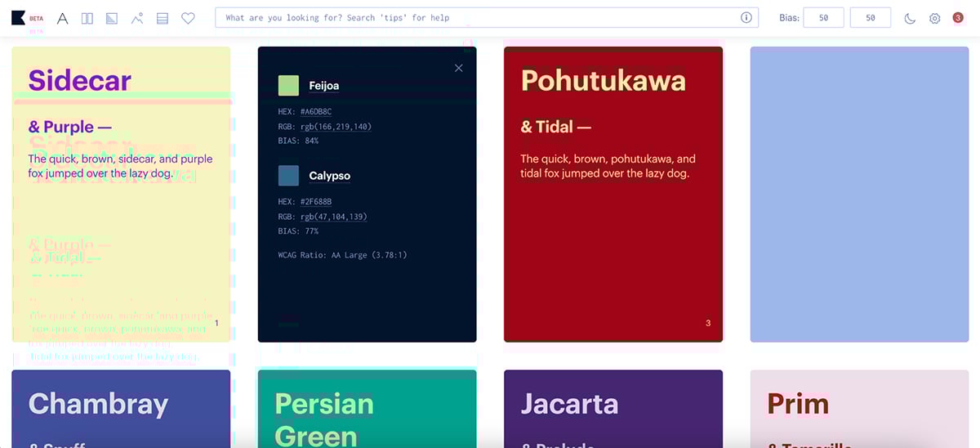Click the second Bias value field

coord(870,18)
